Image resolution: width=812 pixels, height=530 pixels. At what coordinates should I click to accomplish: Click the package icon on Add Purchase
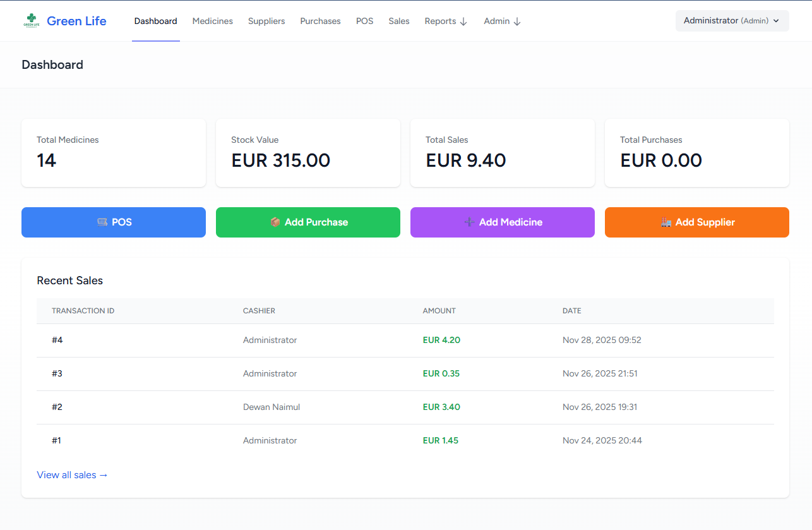pyautogui.click(x=275, y=222)
